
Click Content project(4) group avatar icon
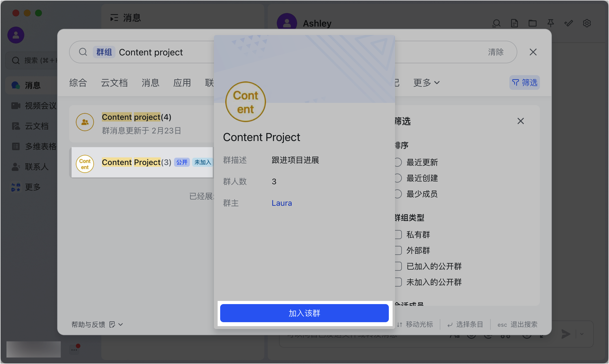tap(85, 122)
